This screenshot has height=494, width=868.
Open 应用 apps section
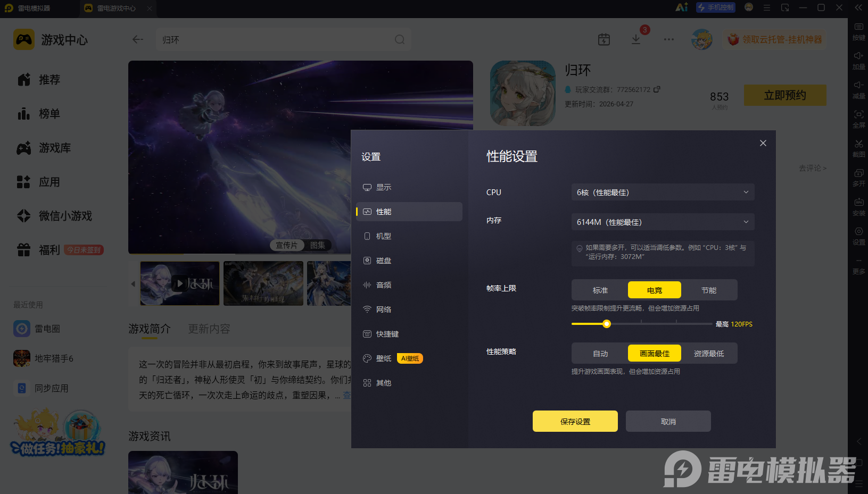pos(38,182)
